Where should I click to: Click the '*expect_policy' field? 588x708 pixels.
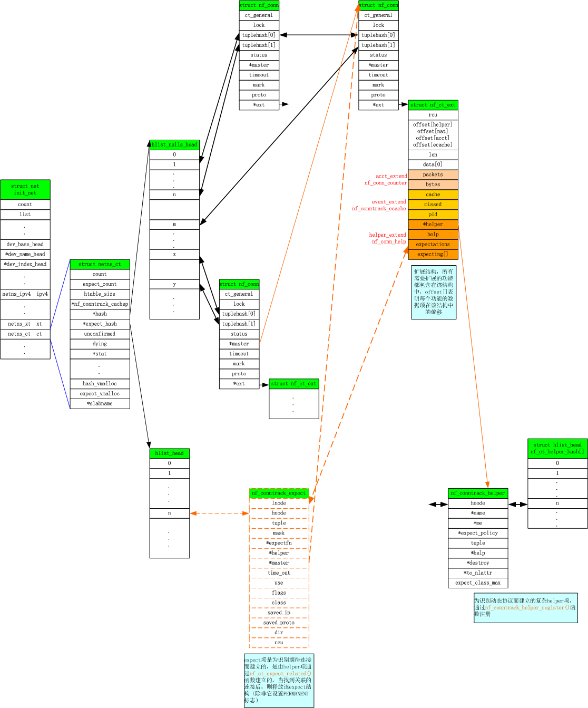click(478, 534)
